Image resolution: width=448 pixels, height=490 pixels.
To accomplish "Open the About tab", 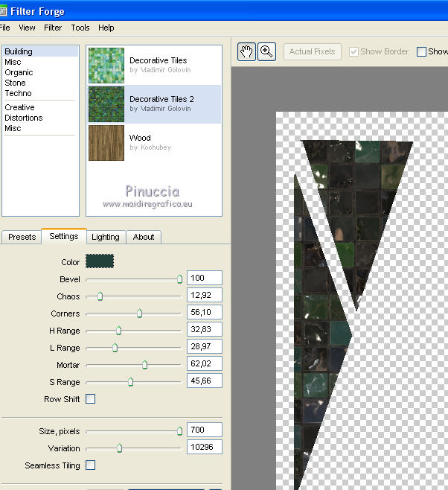I will click(x=144, y=237).
